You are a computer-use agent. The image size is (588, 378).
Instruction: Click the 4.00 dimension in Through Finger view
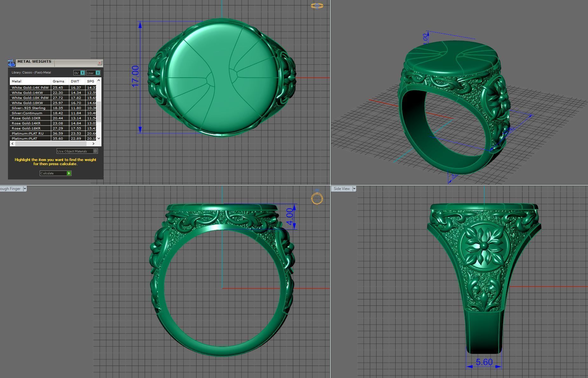coord(290,216)
